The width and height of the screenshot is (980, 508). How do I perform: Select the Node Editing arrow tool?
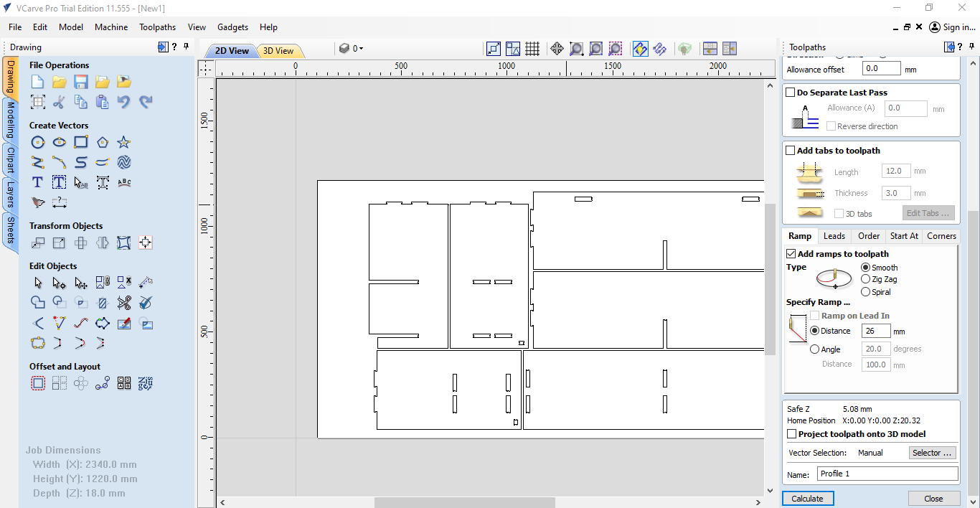[60, 283]
